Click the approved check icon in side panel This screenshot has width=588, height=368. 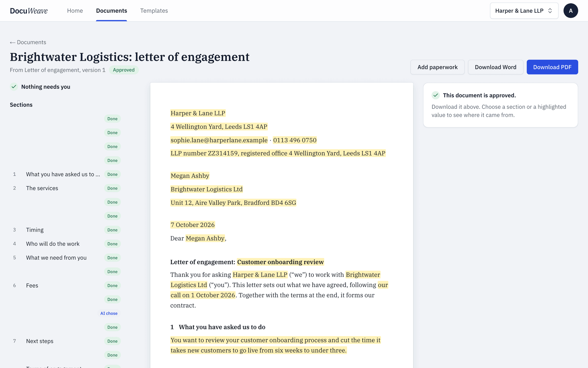[x=436, y=95]
